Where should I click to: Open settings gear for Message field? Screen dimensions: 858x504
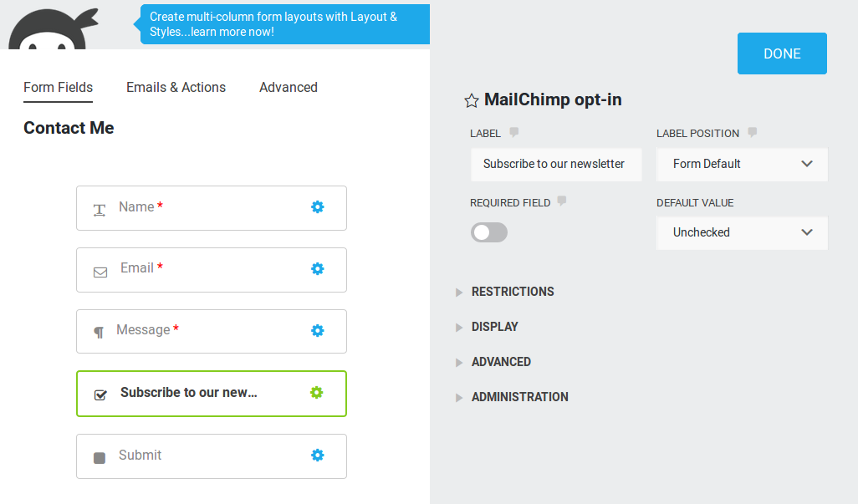coord(318,330)
